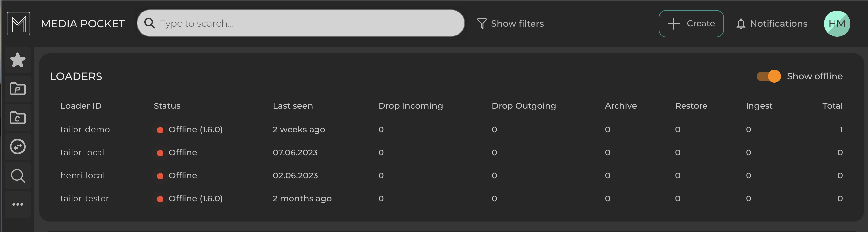868x232 pixels.
Task: Open the P folder sidebar icon
Action: 17,89
